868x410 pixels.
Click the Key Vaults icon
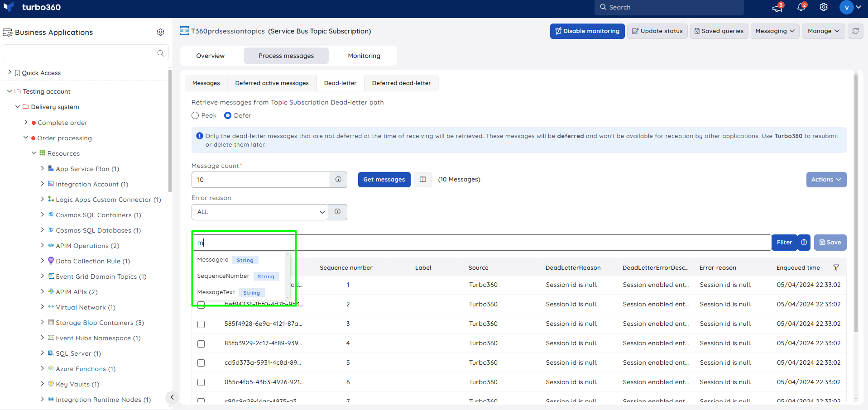pyautogui.click(x=51, y=384)
